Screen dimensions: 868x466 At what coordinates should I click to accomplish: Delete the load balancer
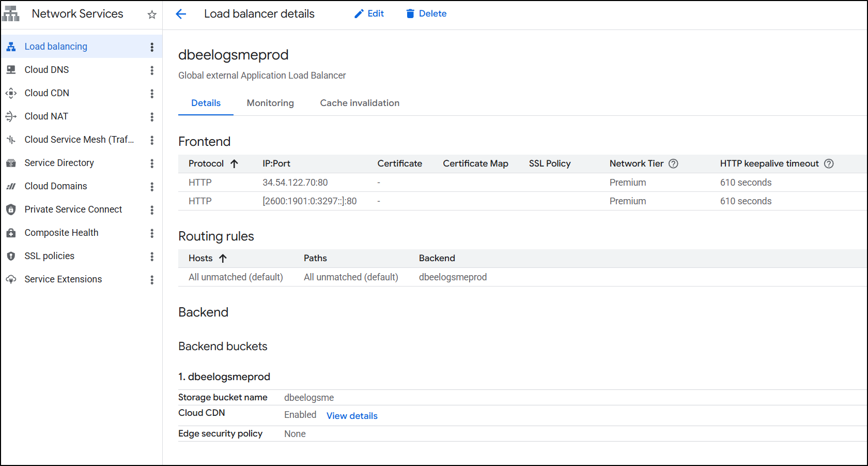pos(426,14)
